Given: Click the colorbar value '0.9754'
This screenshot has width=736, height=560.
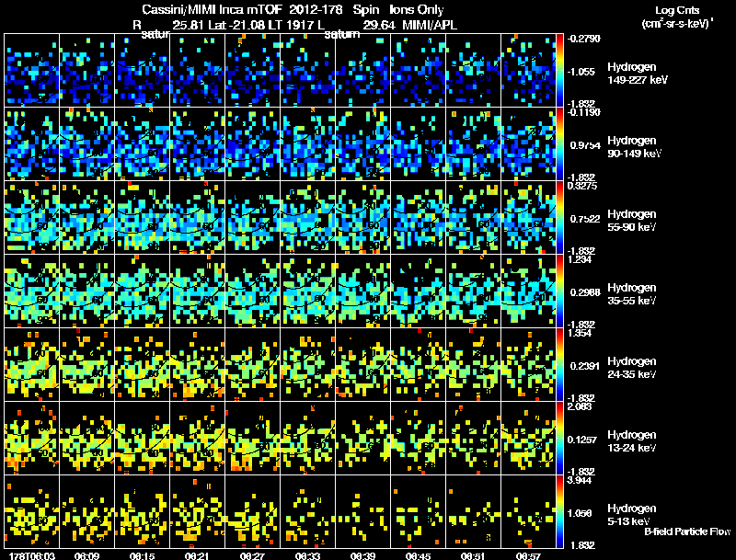Looking at the screenshot, I should [585, 145].
